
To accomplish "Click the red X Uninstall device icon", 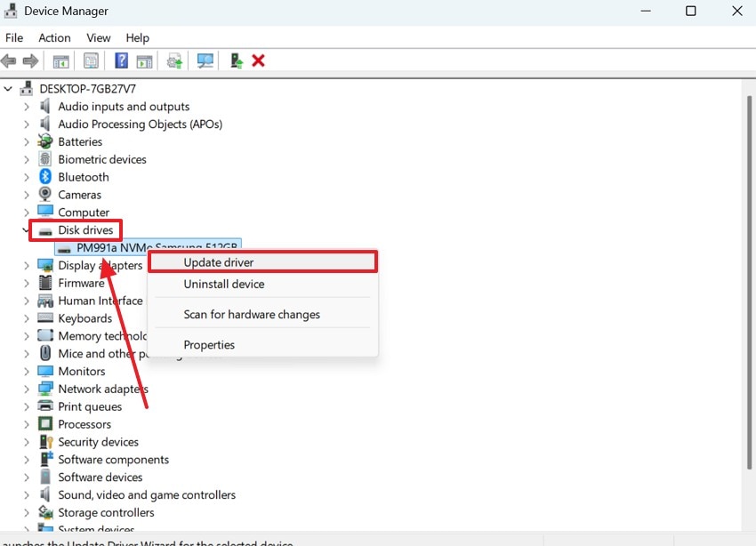I will pos(259,60).
